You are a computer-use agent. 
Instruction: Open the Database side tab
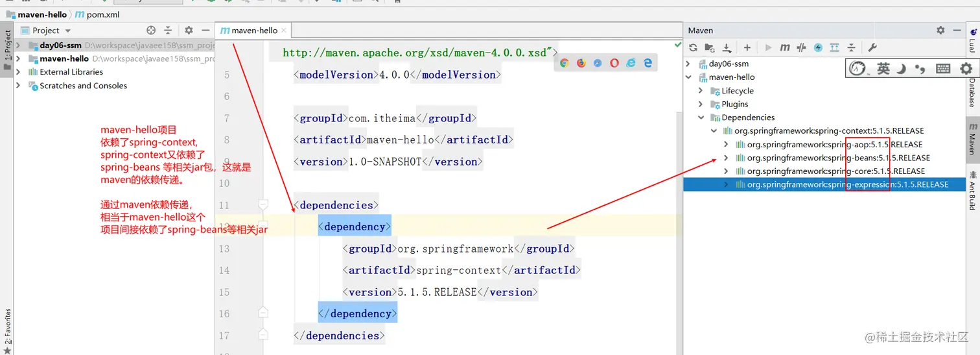[972, 93]
